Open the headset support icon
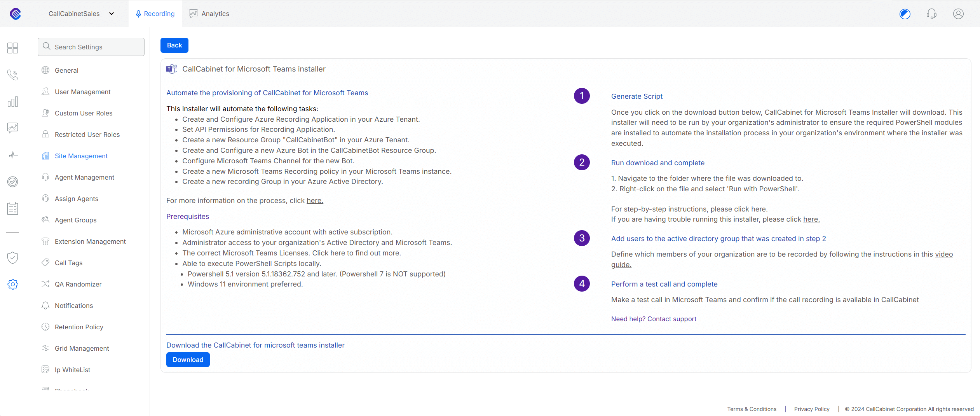The image size is (980, 416). tap(931, 14)
